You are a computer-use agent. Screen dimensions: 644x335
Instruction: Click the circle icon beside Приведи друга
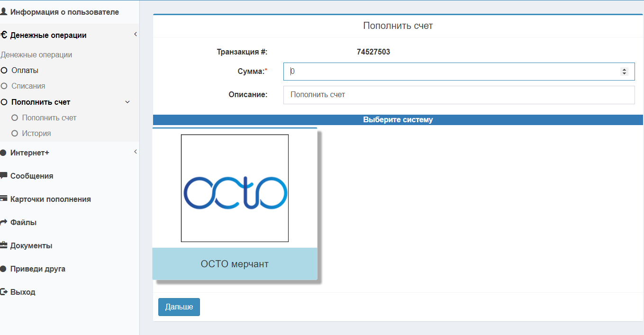(4, 269)
